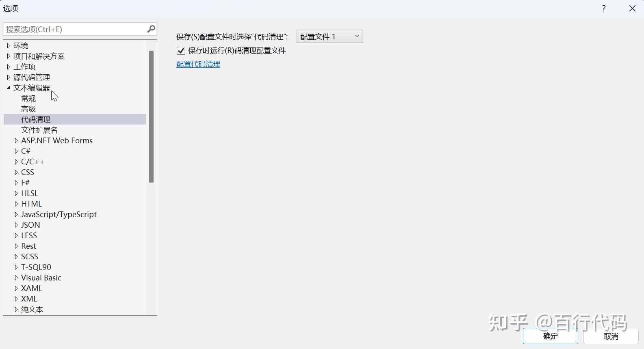Confirm with the 确定 button
The height and width of the screenshot is (349, 644).
click(x=550, y=336)
